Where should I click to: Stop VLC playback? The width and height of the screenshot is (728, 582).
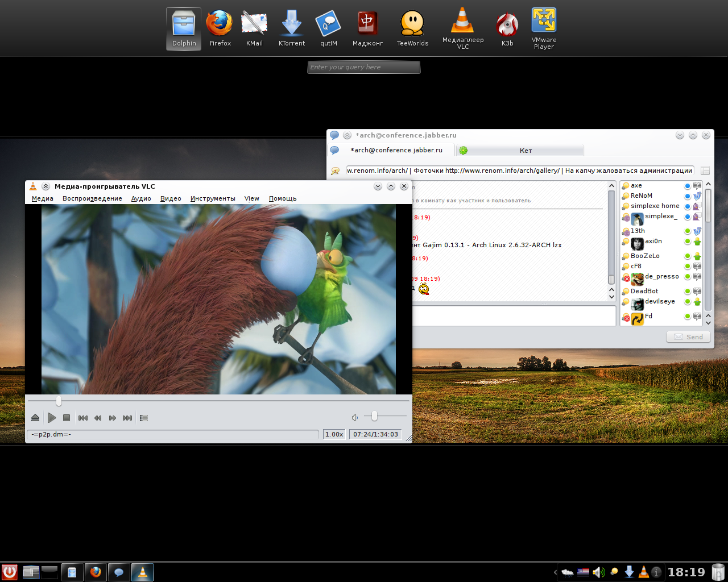point(67,418)
